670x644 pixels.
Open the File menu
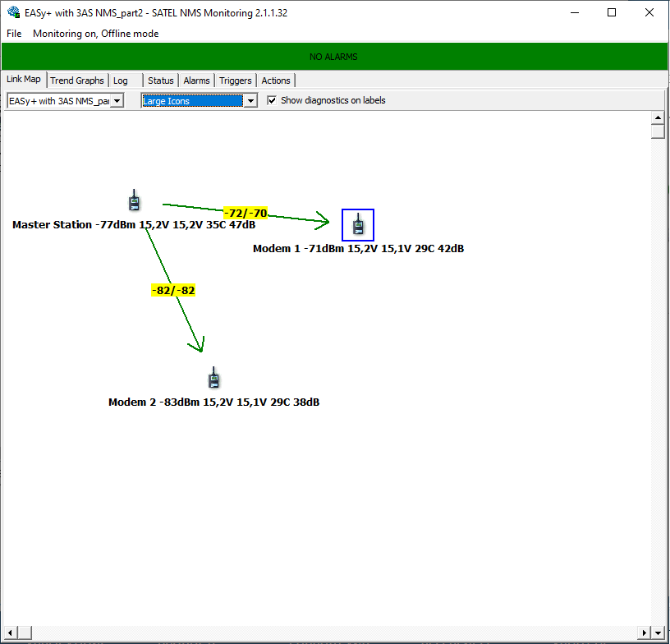[x=14, y=34]
